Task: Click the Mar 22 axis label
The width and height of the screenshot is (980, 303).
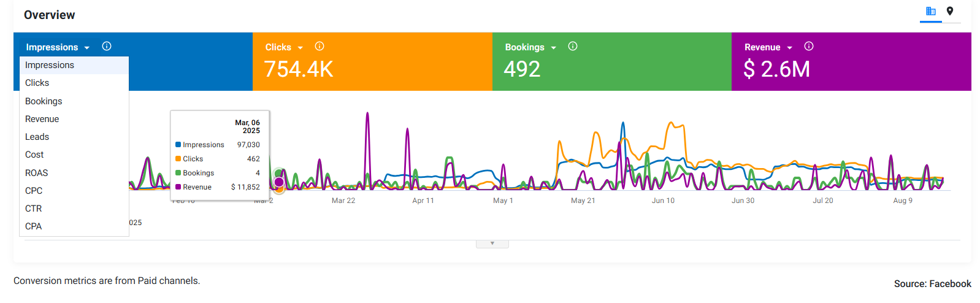Action: tap(343, 201)
